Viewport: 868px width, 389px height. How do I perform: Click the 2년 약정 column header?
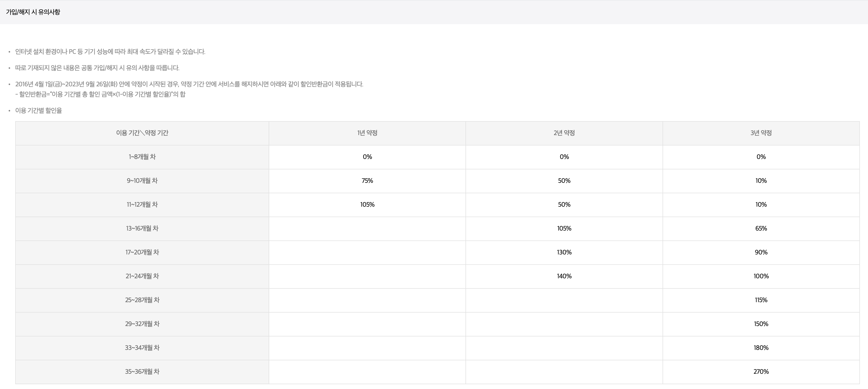pyautogui.click(x=564, y=133)
